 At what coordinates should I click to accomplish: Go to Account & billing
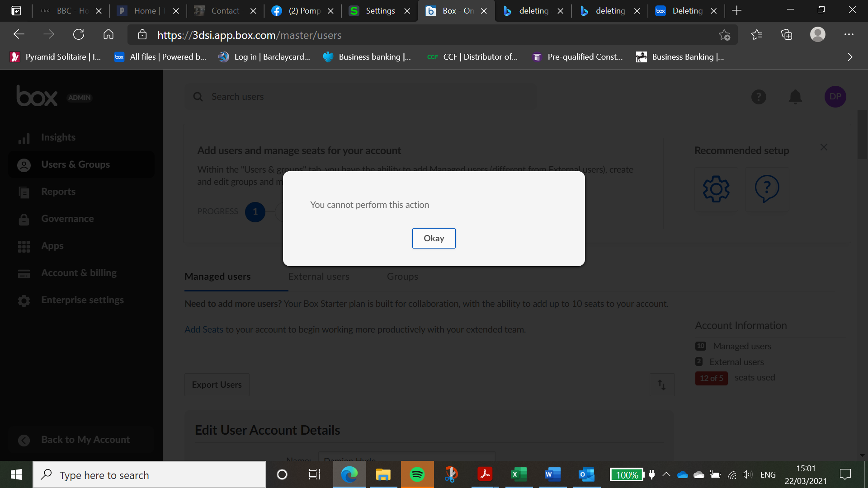79,273
